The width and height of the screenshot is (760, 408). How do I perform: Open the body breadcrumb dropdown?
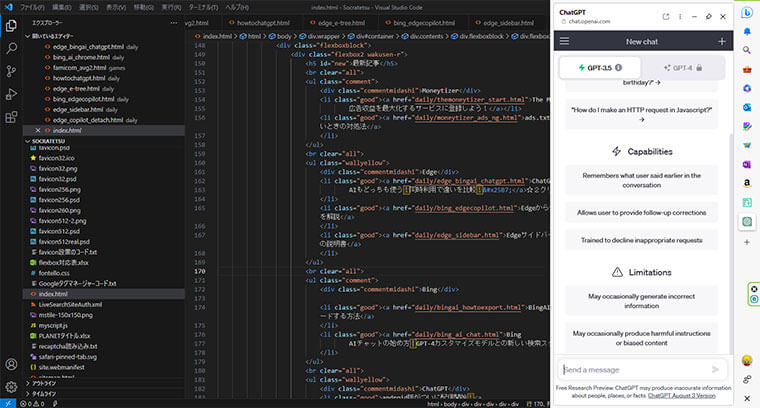pyautogui.click(x=280, y=36)
